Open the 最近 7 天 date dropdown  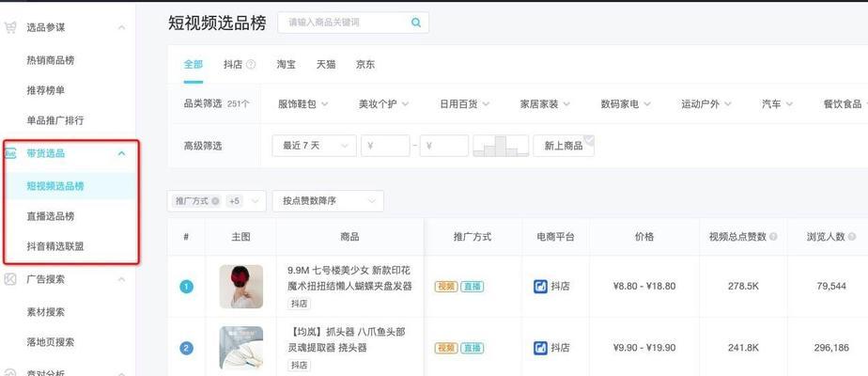(314, 146)
